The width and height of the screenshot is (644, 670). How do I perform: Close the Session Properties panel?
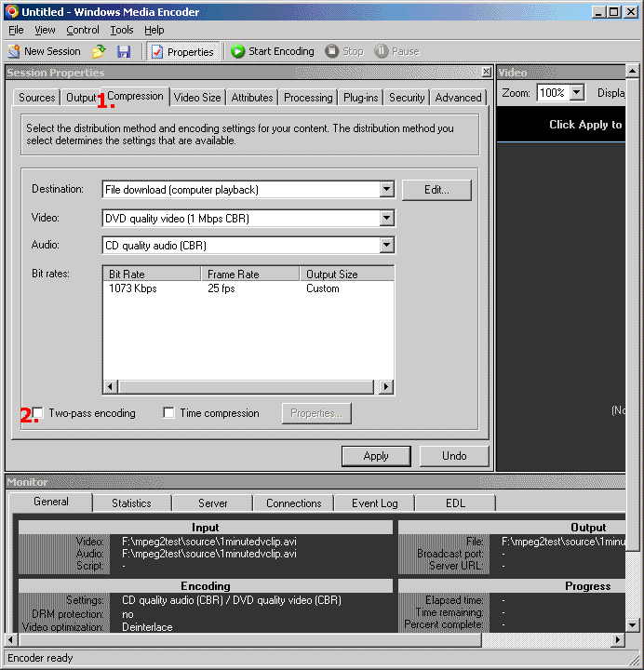487,72
